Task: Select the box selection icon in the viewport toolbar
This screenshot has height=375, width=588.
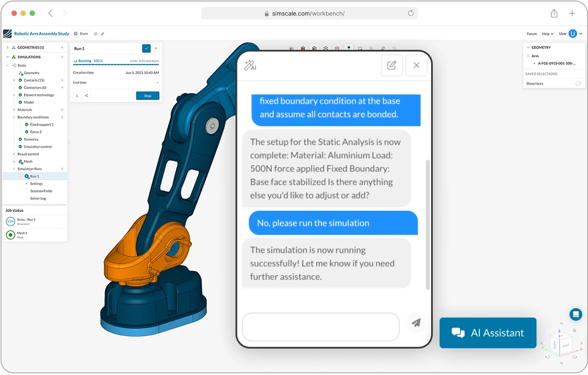Action: [360, 49]
